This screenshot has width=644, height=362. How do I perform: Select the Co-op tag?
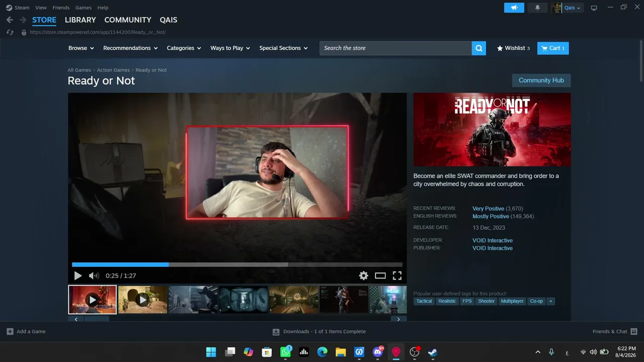click(536, 301)
